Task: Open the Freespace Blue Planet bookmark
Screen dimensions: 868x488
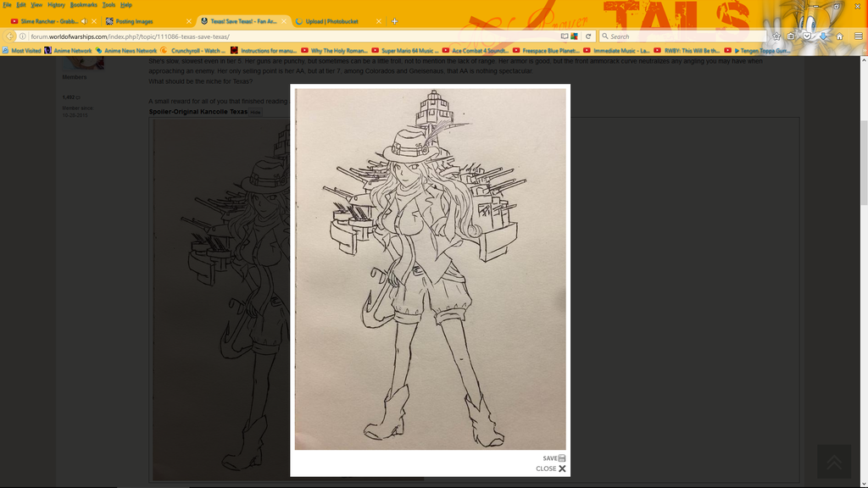Action: [546, 51]
